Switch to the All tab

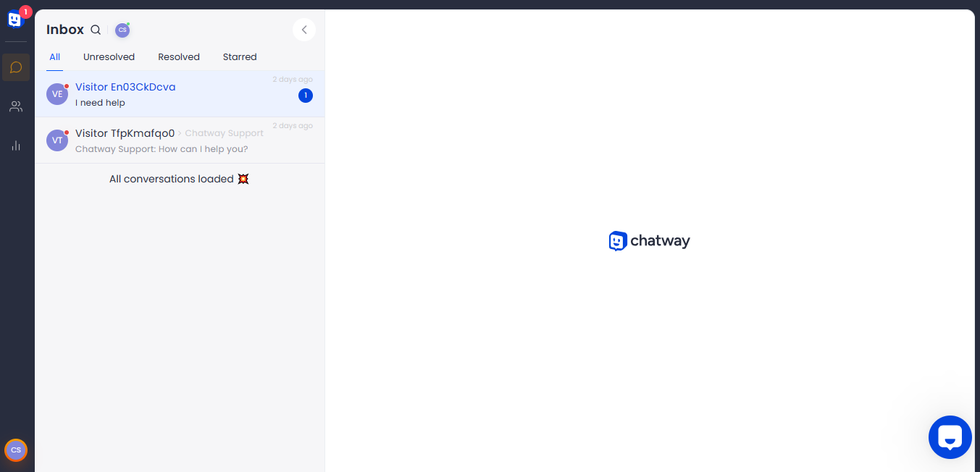click(54, 57)
